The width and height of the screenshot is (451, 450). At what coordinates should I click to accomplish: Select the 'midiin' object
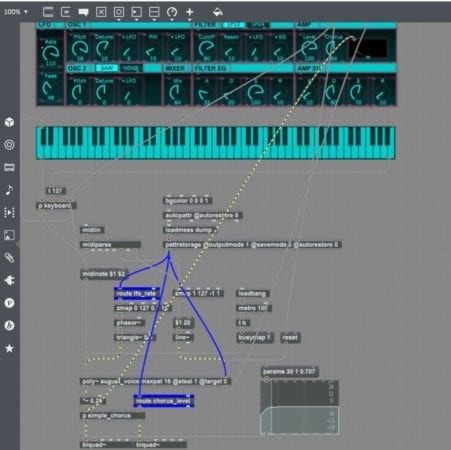92,230
